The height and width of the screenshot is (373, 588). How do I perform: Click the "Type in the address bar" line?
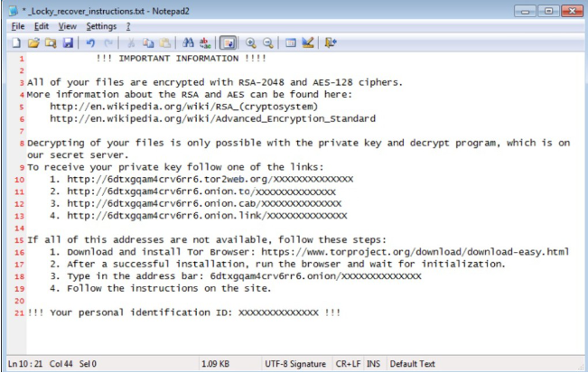[x=236, y=276]
